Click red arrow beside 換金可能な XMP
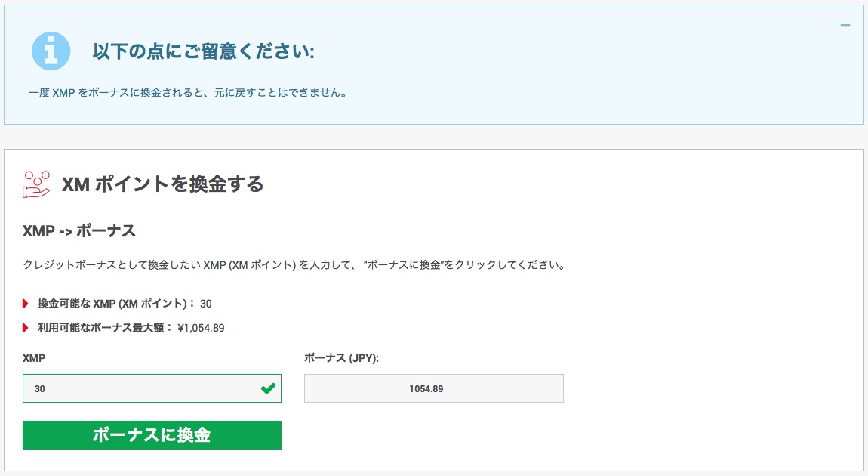This screenshot has height=476, width=868. pyautogui.click(x=26, y=304)
